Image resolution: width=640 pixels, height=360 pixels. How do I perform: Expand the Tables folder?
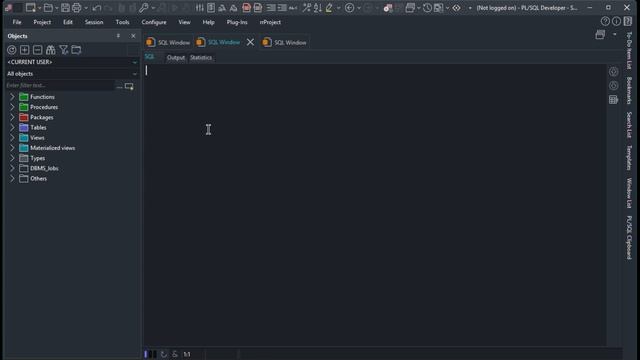click(12, 127)
